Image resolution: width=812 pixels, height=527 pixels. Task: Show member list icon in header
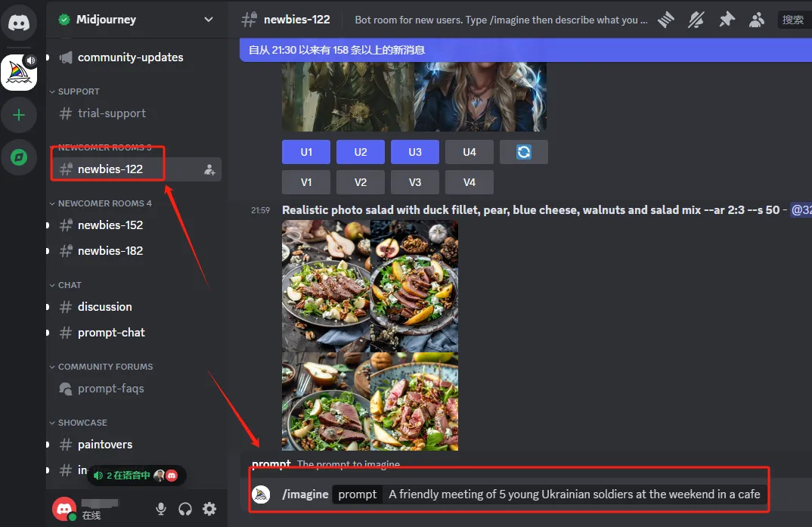point(756,20)
